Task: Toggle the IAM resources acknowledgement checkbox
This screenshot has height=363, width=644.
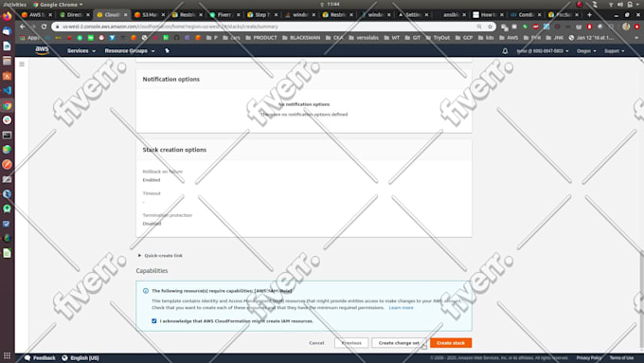Action: click(x=154, y=320)
